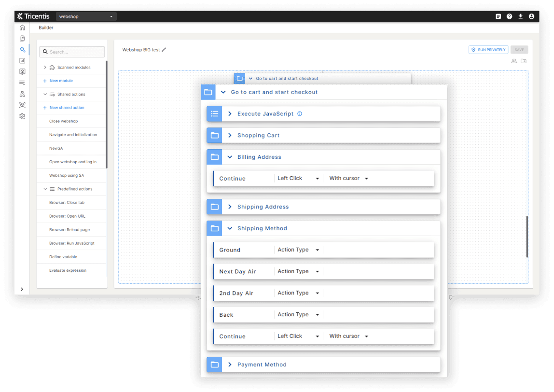Expand the sidebar with bottom arrow

tap(22, 289)
